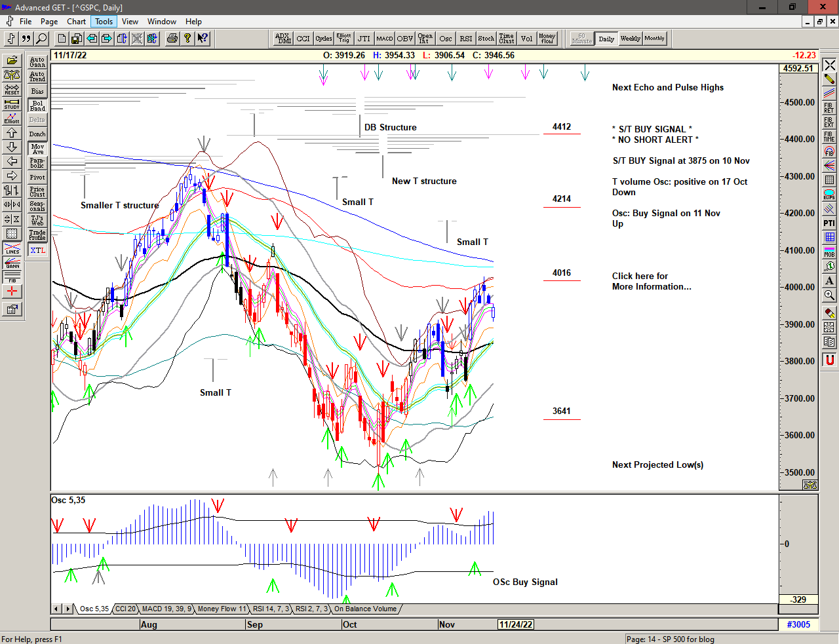This screenshot has height=644, width=839.
Task: Click the Print icon in the toolbar
Action: [172, 39]
